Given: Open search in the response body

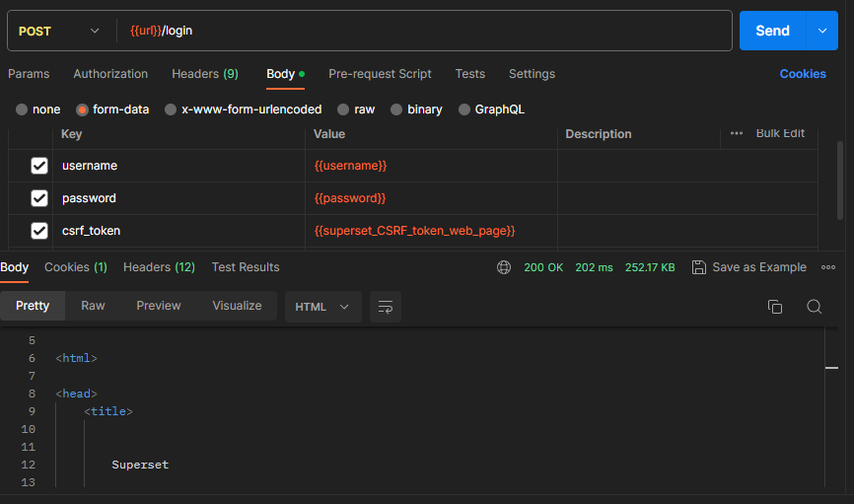Looking at the screenshot, I should (815, 307).
